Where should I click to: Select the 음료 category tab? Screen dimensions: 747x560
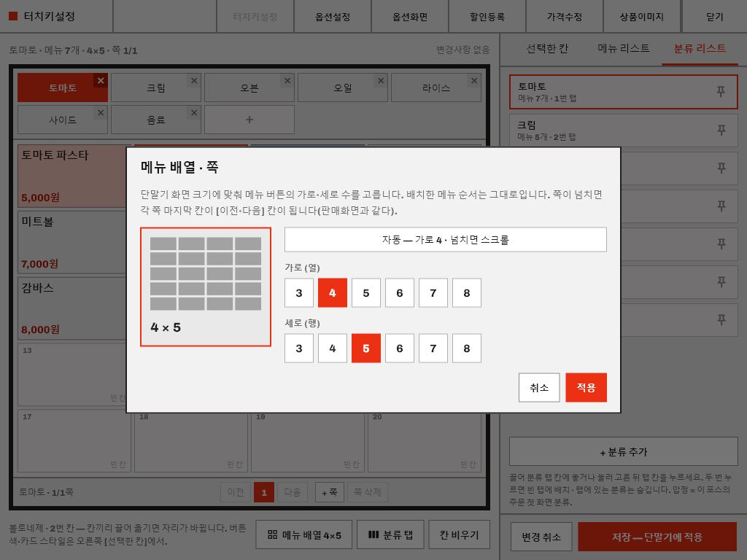[x=156, y=120]
